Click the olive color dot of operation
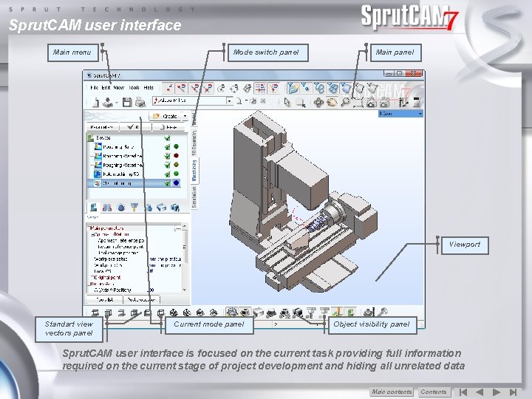532x399 pixels. point(176,165)
